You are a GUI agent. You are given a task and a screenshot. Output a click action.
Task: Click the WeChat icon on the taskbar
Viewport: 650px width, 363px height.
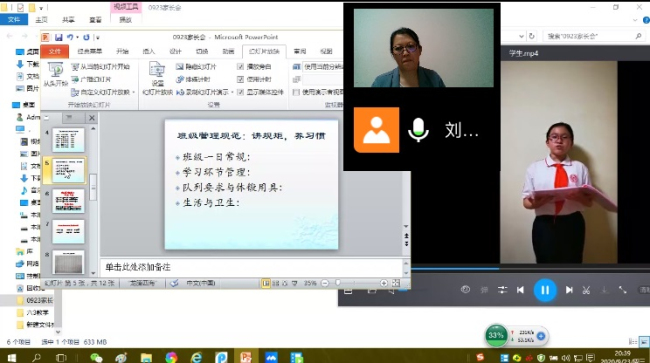[96, 357]
